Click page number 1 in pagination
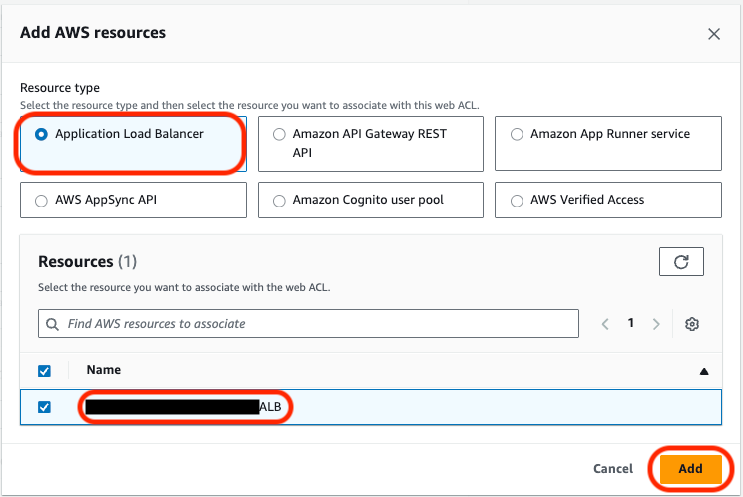The height and width of the screenshot is (497, 743). 631,324
